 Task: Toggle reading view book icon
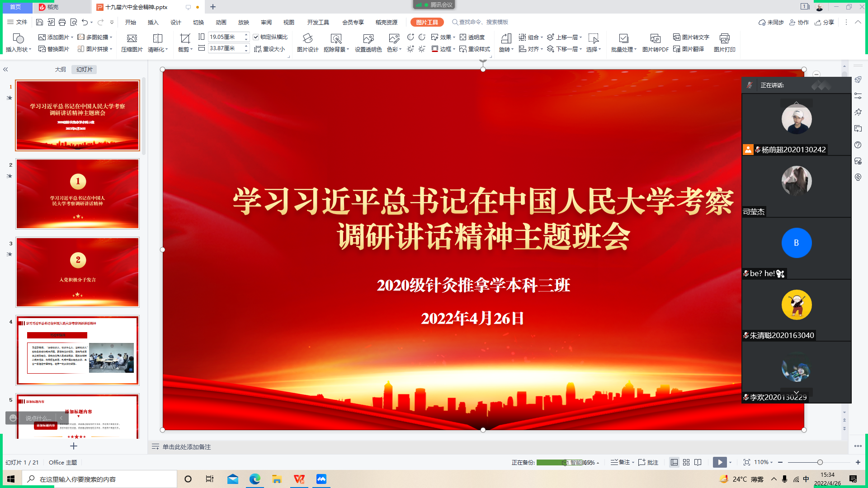698,462
